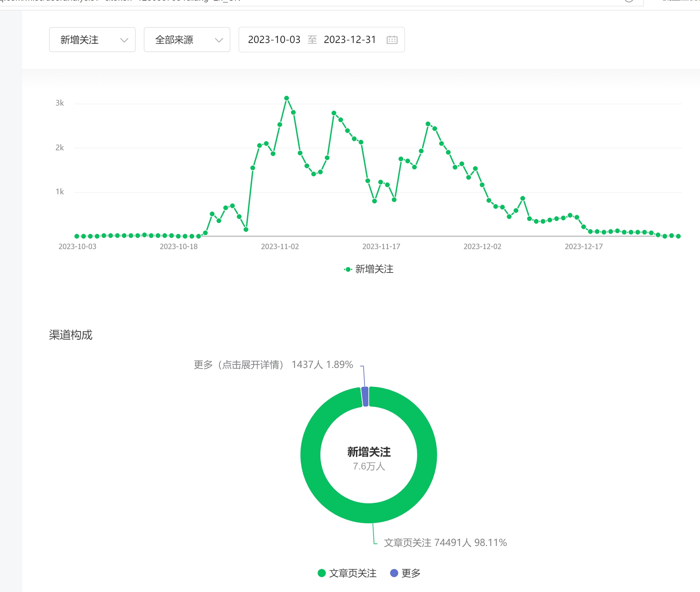Expand 更多（点击展开详情）label details

(x=273, y=365)
